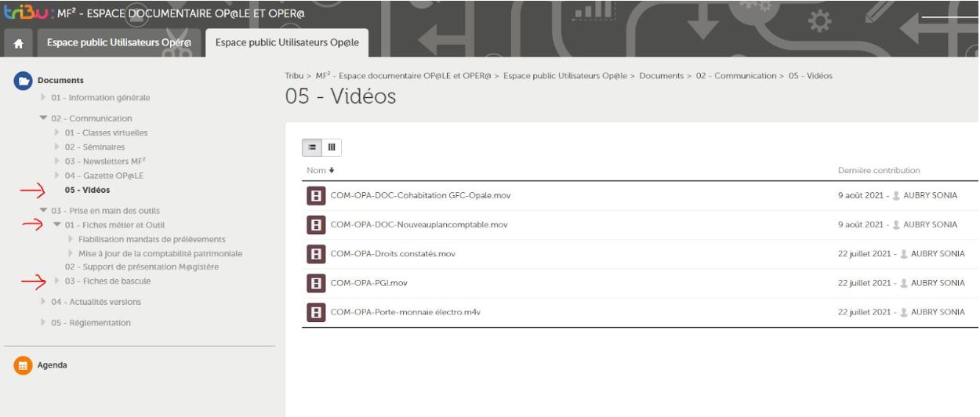Open COM-OPA-Porte-monnaie électro.m4v
980x417 pixels.
pyautogui.click(x=407, y=312)
